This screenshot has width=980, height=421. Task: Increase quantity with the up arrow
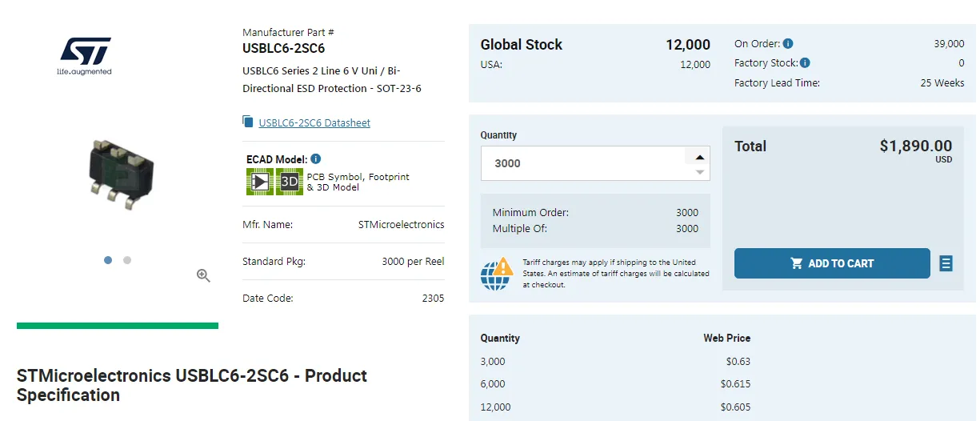(x=700, y=157)
